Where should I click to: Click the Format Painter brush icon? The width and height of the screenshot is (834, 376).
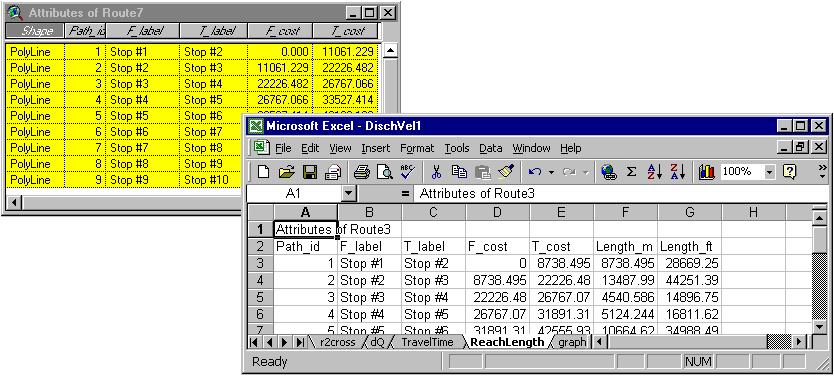(506, 172)
